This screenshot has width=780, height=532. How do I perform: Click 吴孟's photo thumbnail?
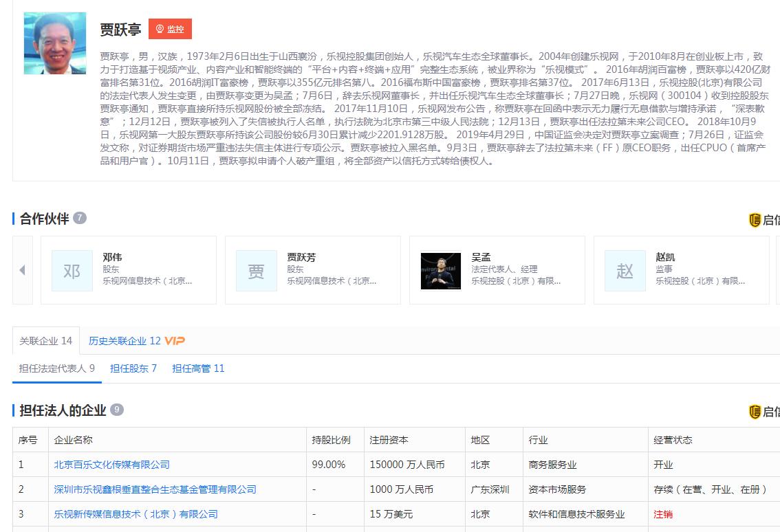(441, 271)
